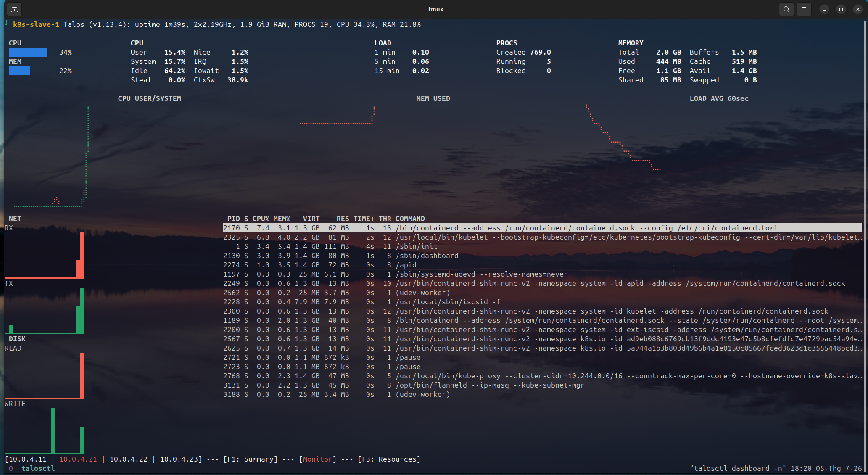
Task: Open new terminal tab icon
Action: pyautogui.click(x=14, y=9)
